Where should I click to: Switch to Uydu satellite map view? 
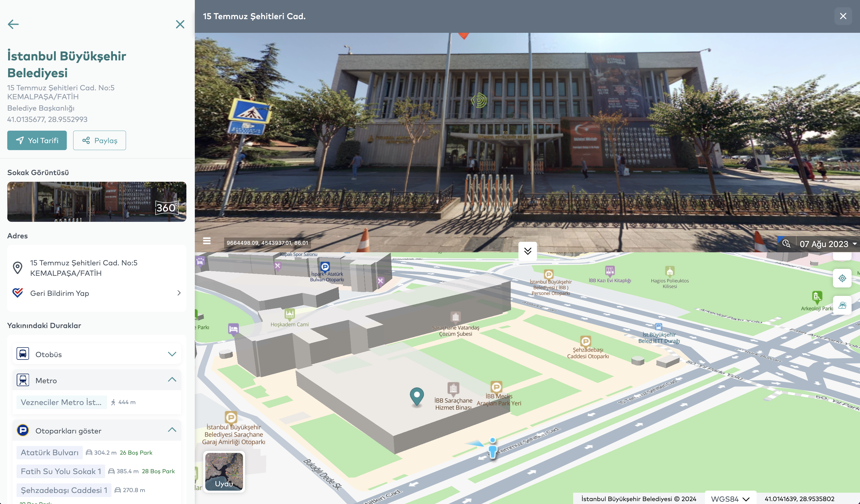coord(224,472)
